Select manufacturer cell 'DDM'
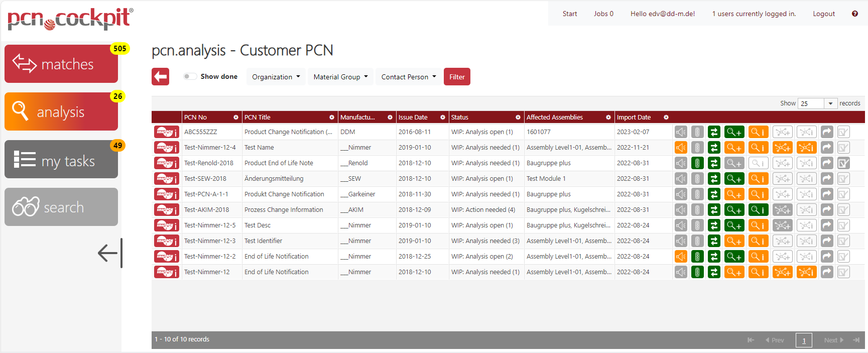The width and height of the screenshot is (868, 353). click(x=347, y=132)
